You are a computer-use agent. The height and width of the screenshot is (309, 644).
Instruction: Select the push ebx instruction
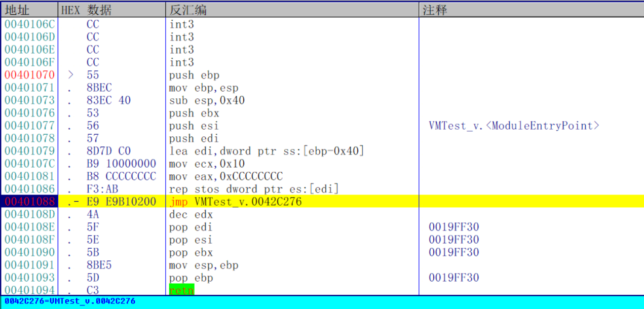195,113
